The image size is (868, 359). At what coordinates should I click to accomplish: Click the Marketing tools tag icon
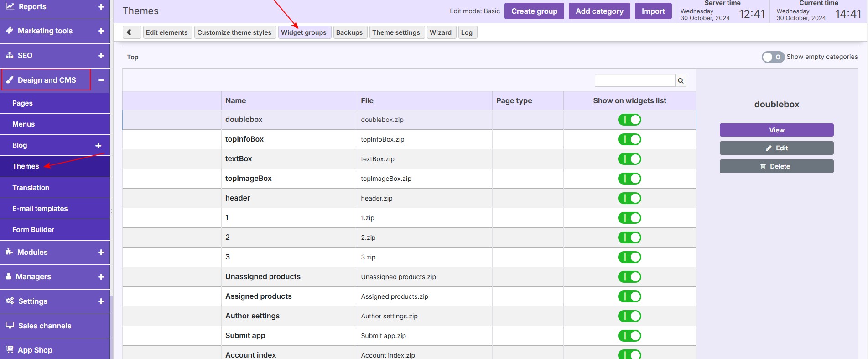[x=10, y=31]
